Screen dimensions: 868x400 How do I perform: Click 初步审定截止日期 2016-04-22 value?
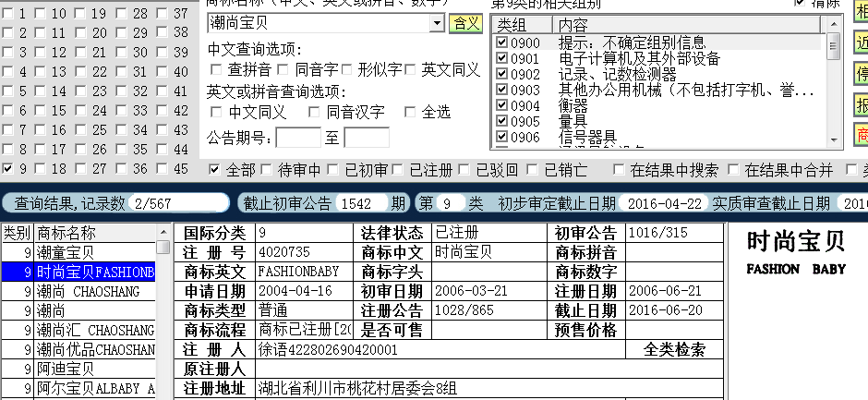664,203
